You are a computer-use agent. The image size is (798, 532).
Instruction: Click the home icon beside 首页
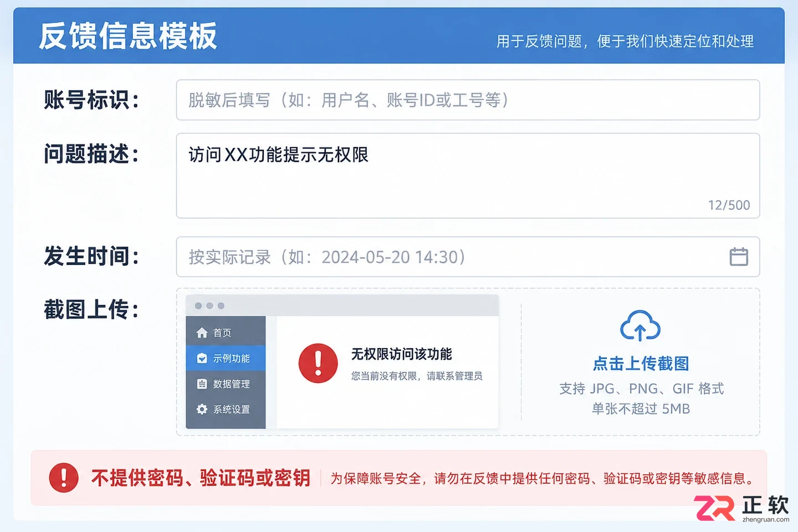tap(202, 332)
